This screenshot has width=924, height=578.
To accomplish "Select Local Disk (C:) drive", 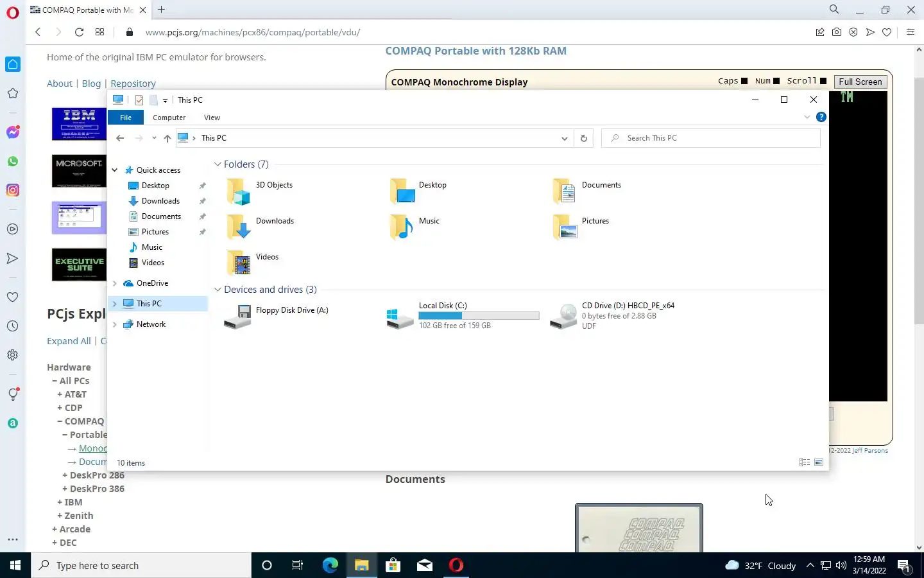I will point(463,315).
